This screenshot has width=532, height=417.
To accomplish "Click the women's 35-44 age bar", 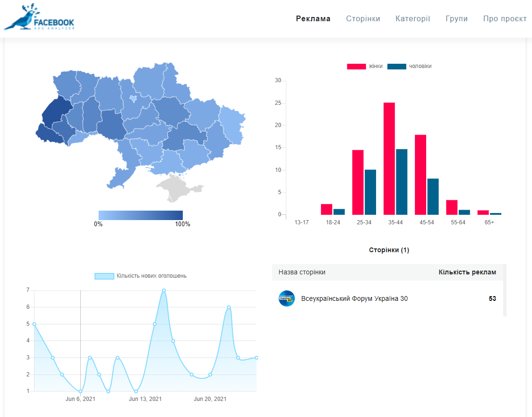I will 389,158.
